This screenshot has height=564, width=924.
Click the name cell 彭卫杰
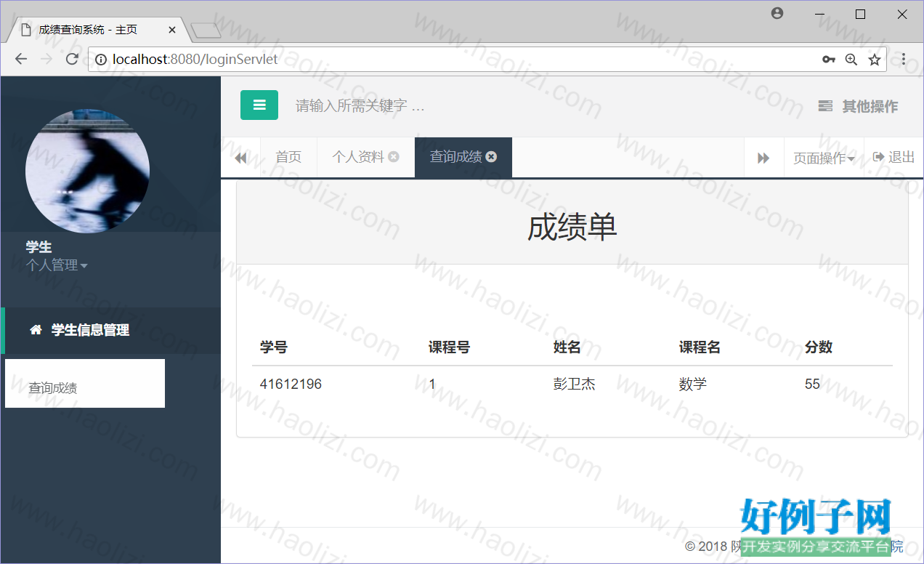tap(575, 384)
